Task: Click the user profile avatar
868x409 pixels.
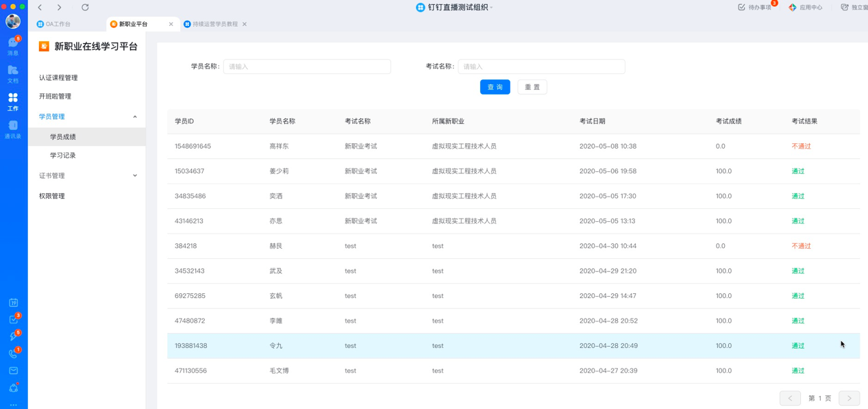Action: (x=13, y=21)
